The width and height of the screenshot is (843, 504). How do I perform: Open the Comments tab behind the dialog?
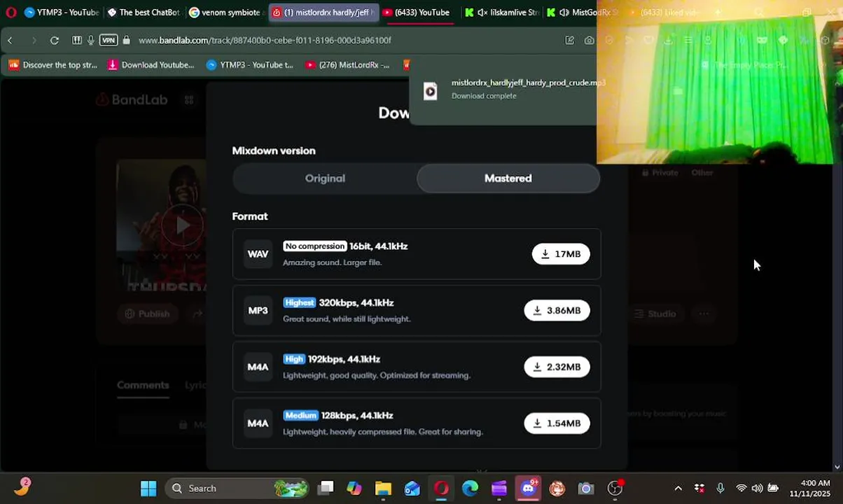click(143, 385)
